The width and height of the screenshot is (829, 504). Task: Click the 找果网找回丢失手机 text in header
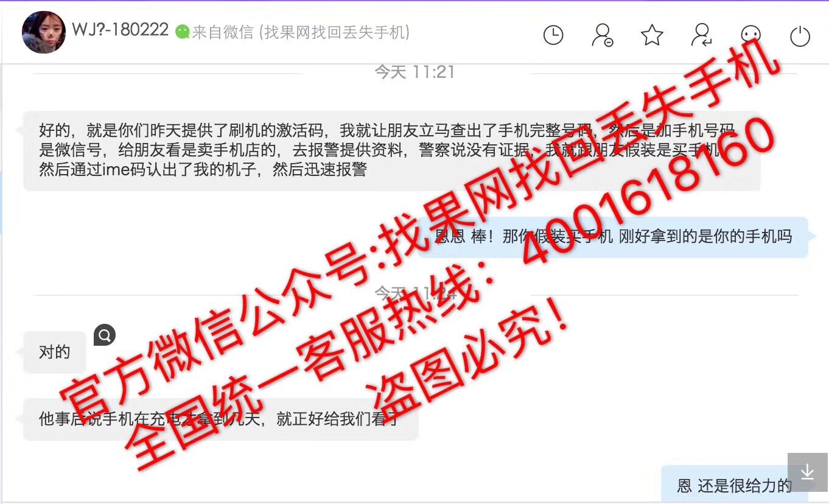334,32
